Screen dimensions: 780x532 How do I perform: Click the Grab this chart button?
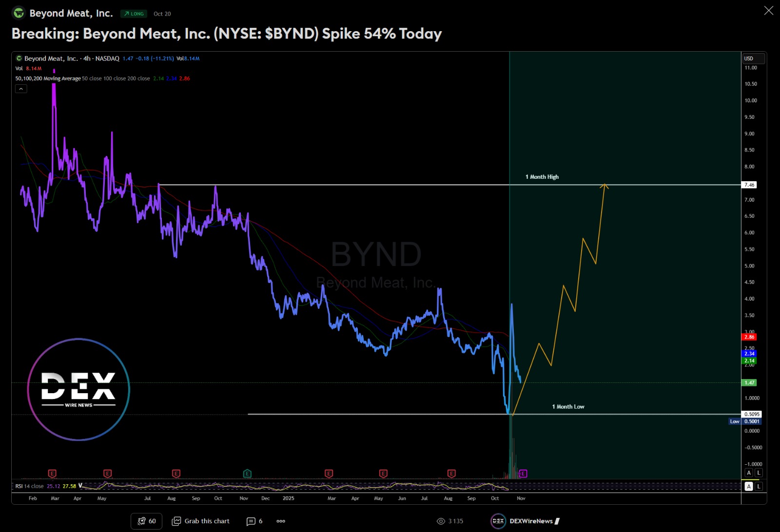click(x=200, y=521)
